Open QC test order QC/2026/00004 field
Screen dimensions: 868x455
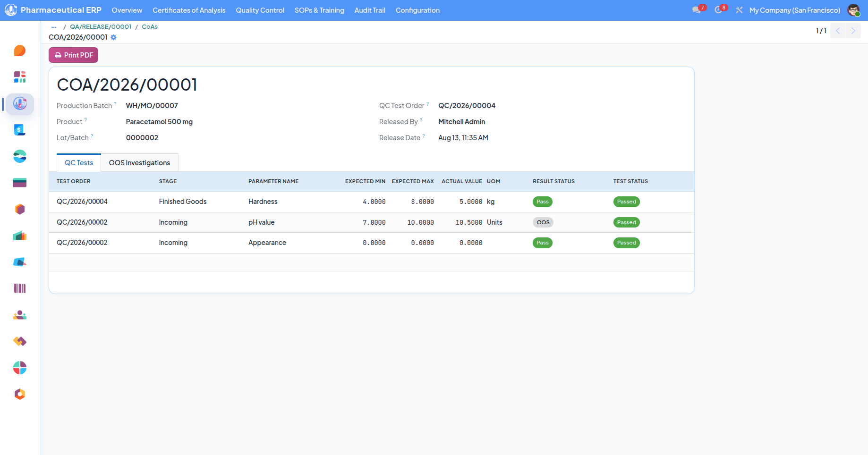tap(467, 106)
